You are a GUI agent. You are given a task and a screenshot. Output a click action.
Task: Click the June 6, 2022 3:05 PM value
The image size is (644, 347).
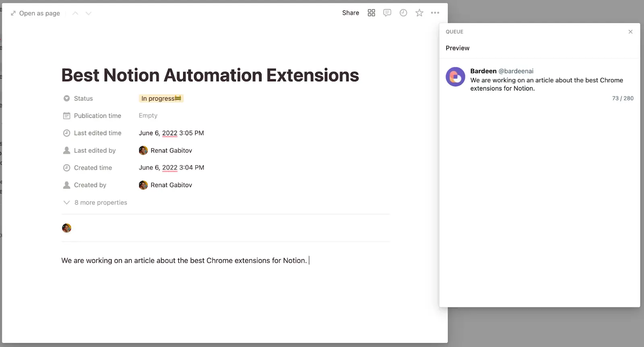click(171, 133)
